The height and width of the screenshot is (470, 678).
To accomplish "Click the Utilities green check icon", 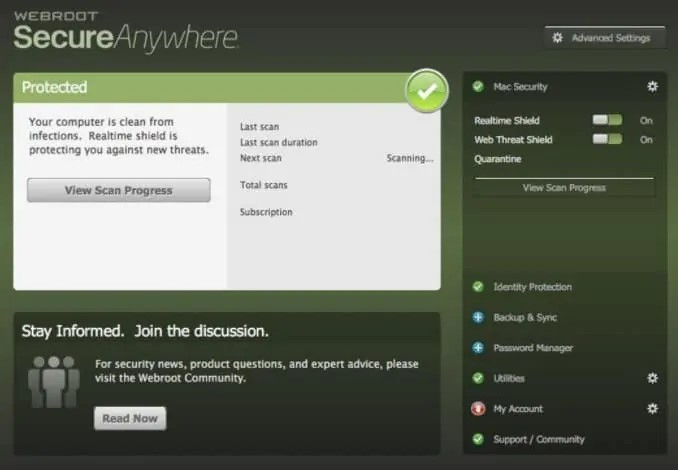I will (478, 378).
